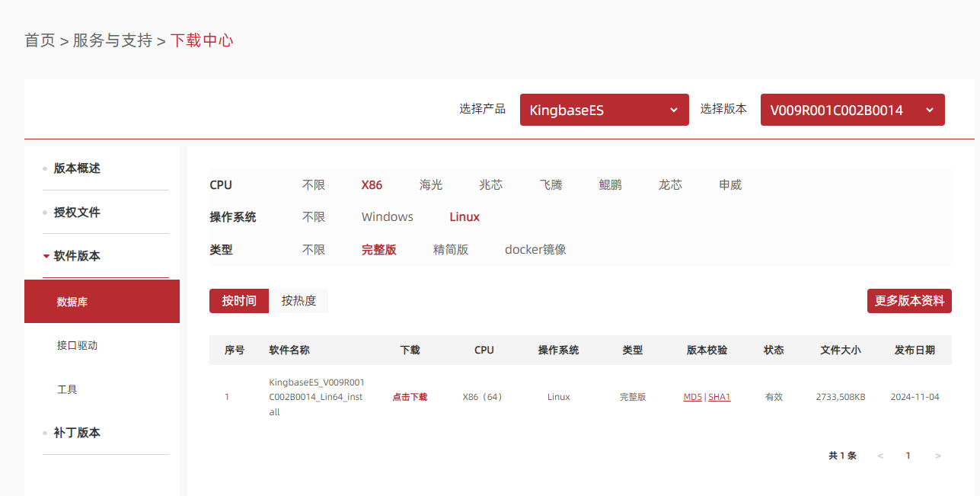
Task: Collapse the 软件版本 sidebar section
Action: (x=76, y=256)
